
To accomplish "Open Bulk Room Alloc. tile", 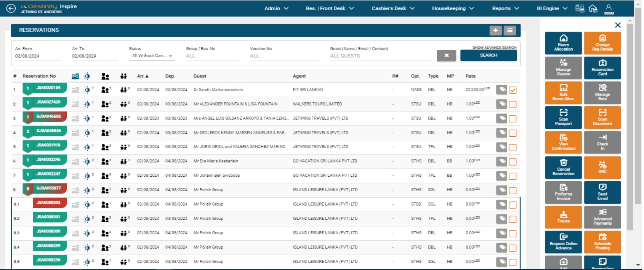I will [x=563, y=93].
